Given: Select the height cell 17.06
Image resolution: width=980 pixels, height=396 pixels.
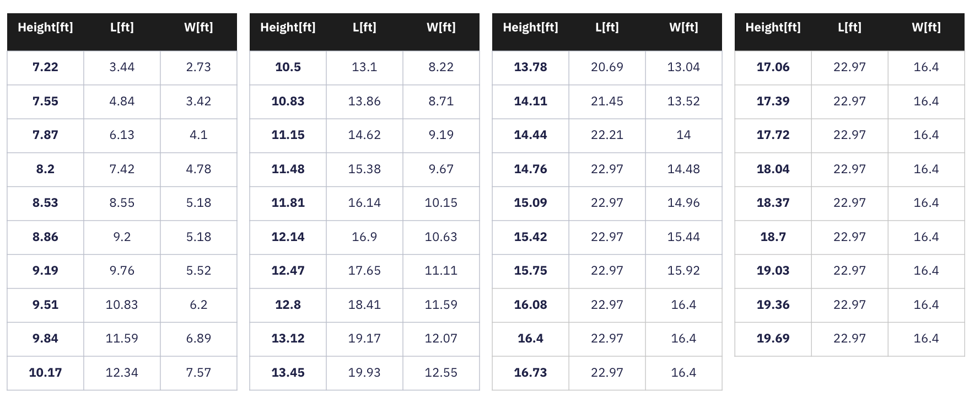Looking at the screenshot, I should click(x=773, y=67).
